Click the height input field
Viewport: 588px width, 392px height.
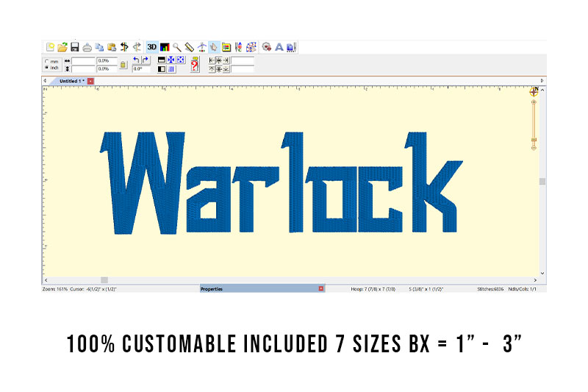point(83,69)
